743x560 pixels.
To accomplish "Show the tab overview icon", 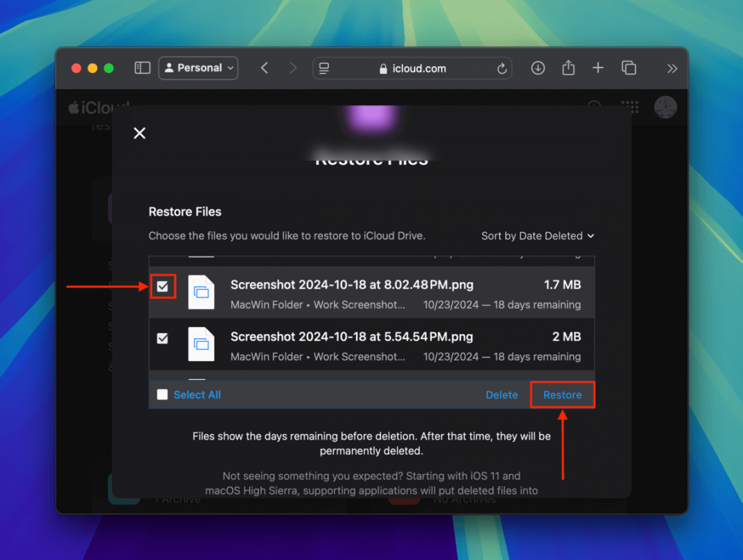I will point(628,67).
